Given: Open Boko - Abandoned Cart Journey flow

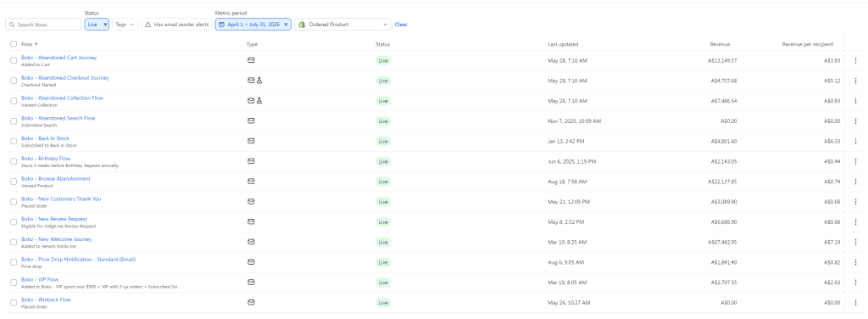Looking at the screenshot, I should (58, 58).
